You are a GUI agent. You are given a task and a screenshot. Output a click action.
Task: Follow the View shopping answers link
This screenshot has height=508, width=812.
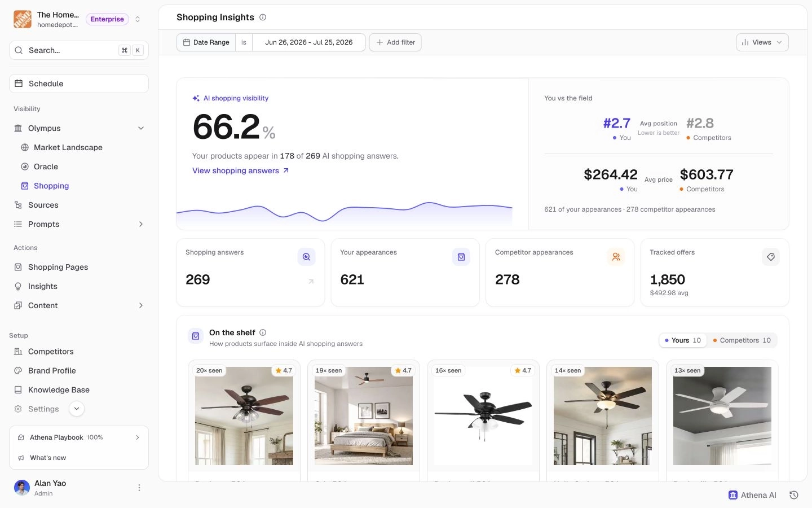click(x=241, y=170)
